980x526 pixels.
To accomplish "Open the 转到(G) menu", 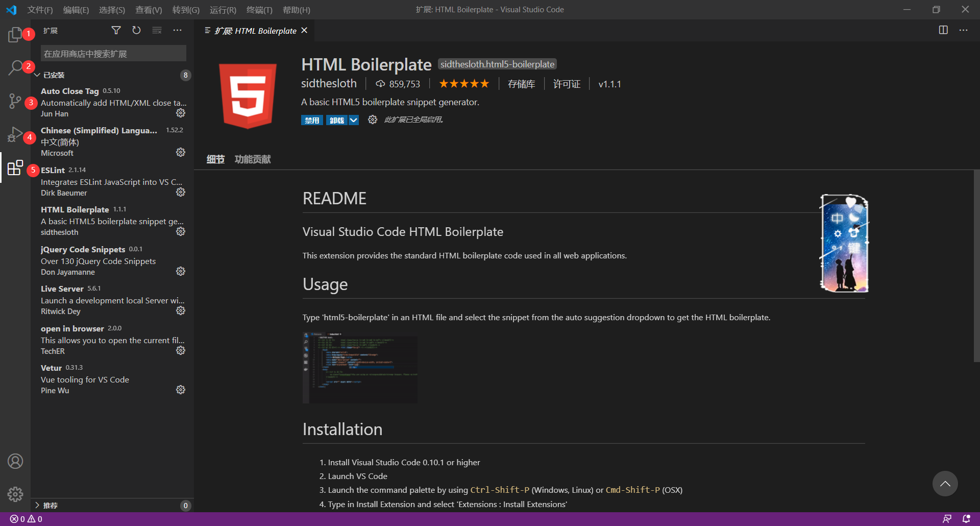I will click(186, 10).
